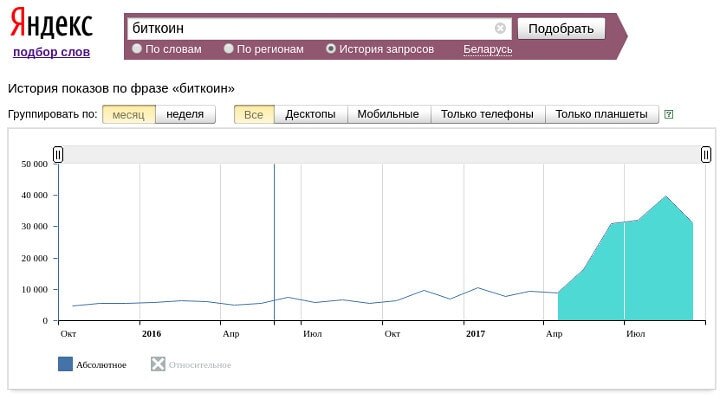Toggle the Абсолютное legend marker
720x399 pixels.
[x=65, y=364]
